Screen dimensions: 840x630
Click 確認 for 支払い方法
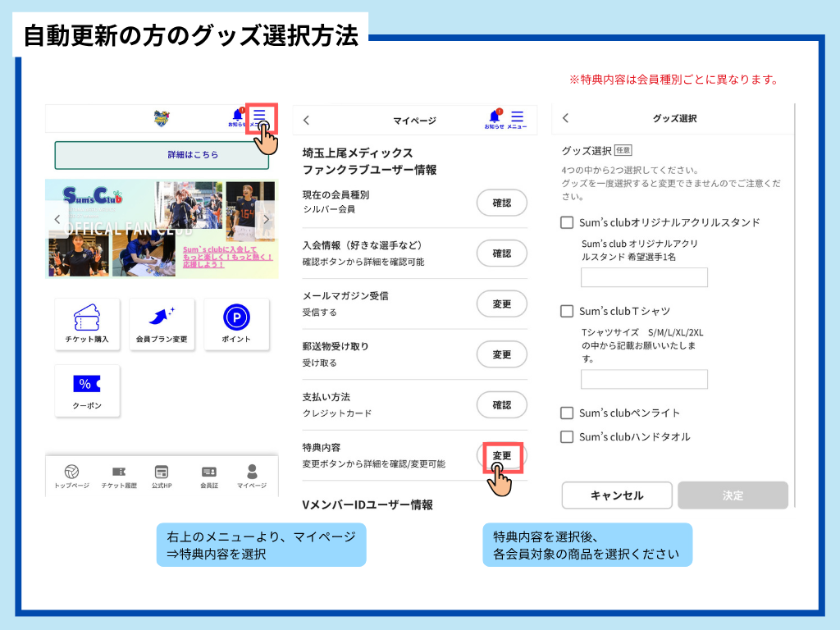click(x=502, y=405)
